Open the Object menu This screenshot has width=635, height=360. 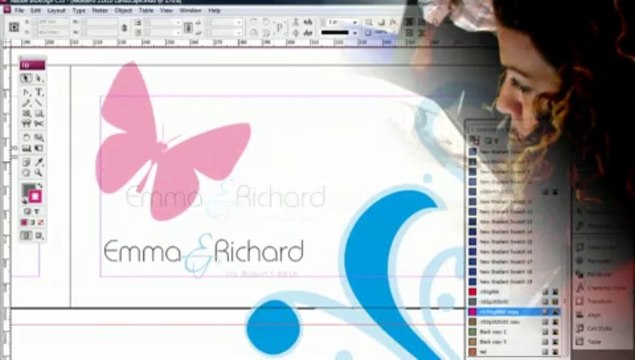click(124, 11)
